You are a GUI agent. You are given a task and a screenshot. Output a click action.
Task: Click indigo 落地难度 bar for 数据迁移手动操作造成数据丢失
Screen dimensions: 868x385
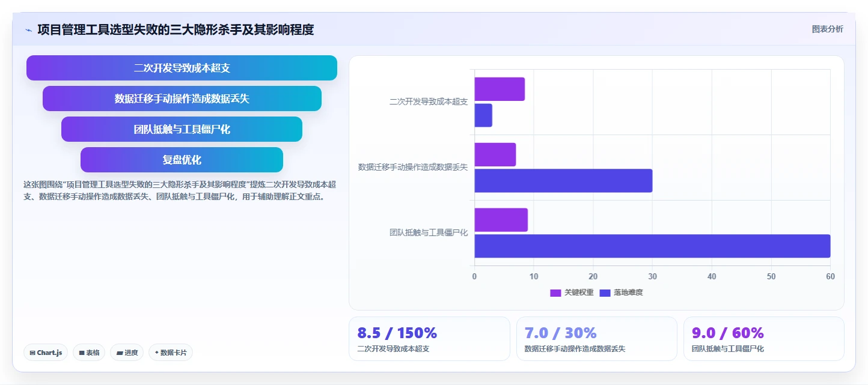pos(563,181)
